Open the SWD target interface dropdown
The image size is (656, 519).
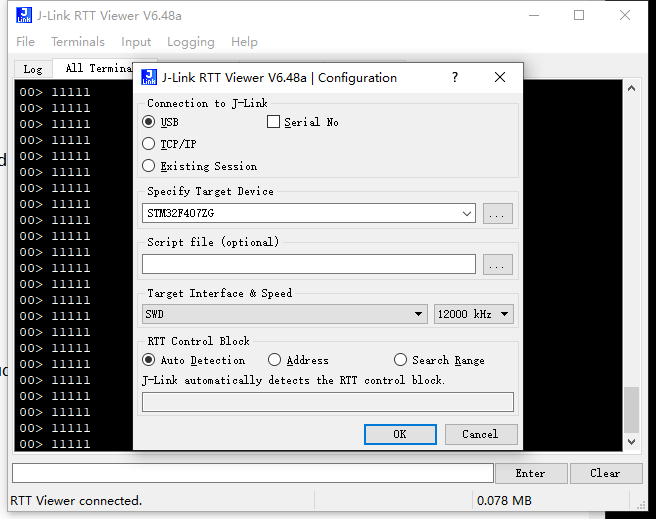click(x=284, y=314)
